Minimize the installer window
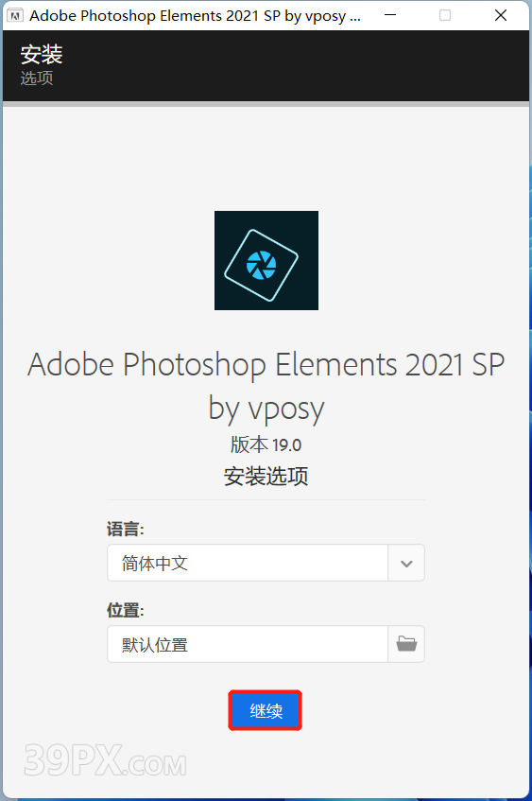The height and width of the screenshot is (801, 532). 390,15
